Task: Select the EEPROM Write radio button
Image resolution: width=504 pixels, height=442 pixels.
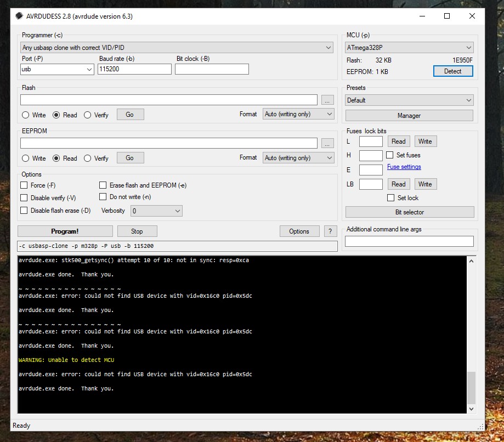Action: (x=25, y=158)
